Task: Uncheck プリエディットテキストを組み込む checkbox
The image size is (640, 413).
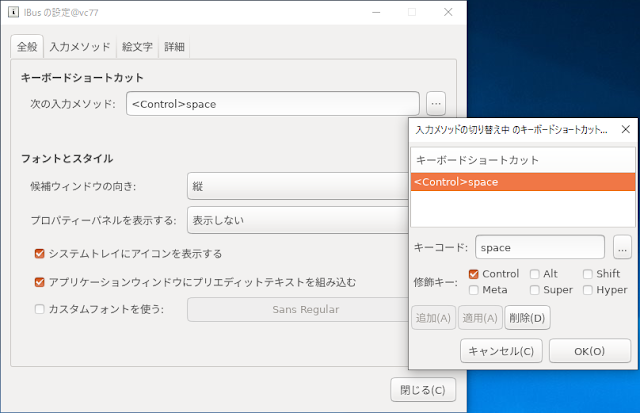Action: 40,282
